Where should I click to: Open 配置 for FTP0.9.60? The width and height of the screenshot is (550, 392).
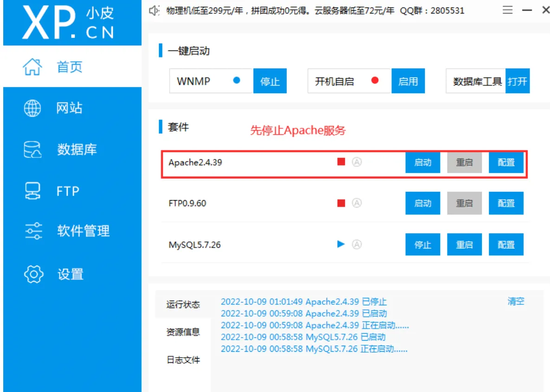(506, 203)
